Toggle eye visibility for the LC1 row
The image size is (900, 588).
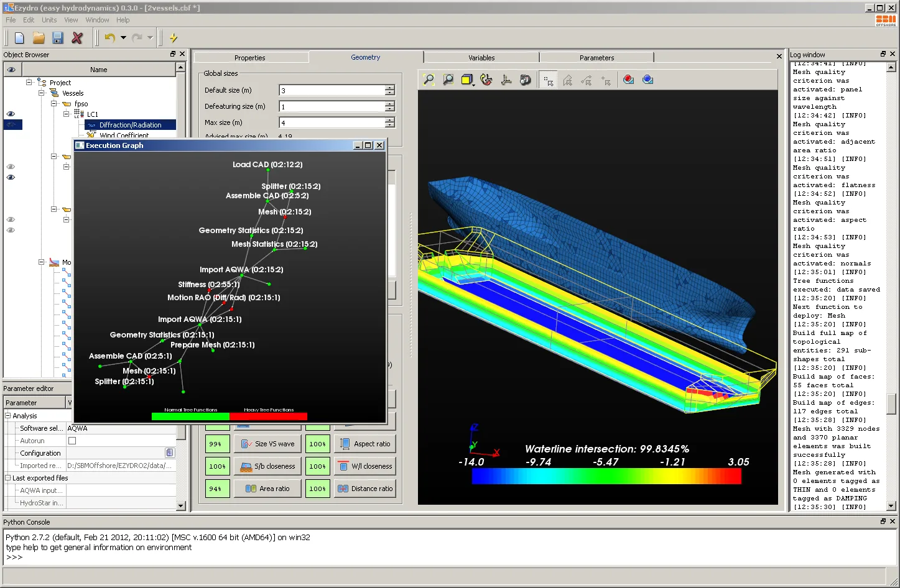11,114
